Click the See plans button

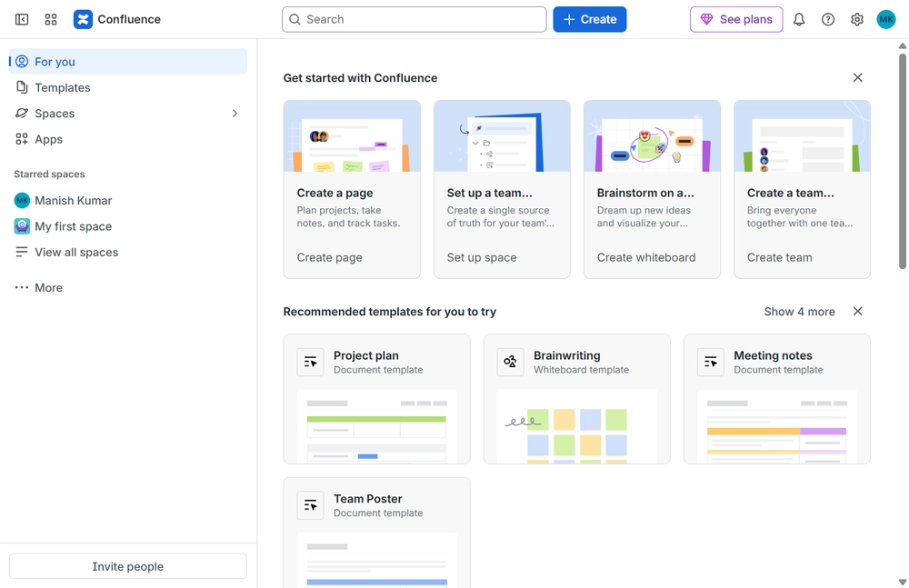point(736,19)
